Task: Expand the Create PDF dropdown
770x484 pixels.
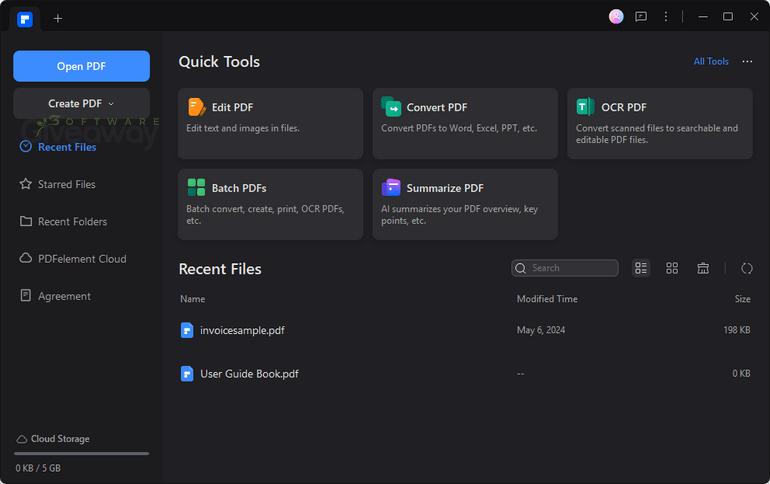Action: coord(82,104)
